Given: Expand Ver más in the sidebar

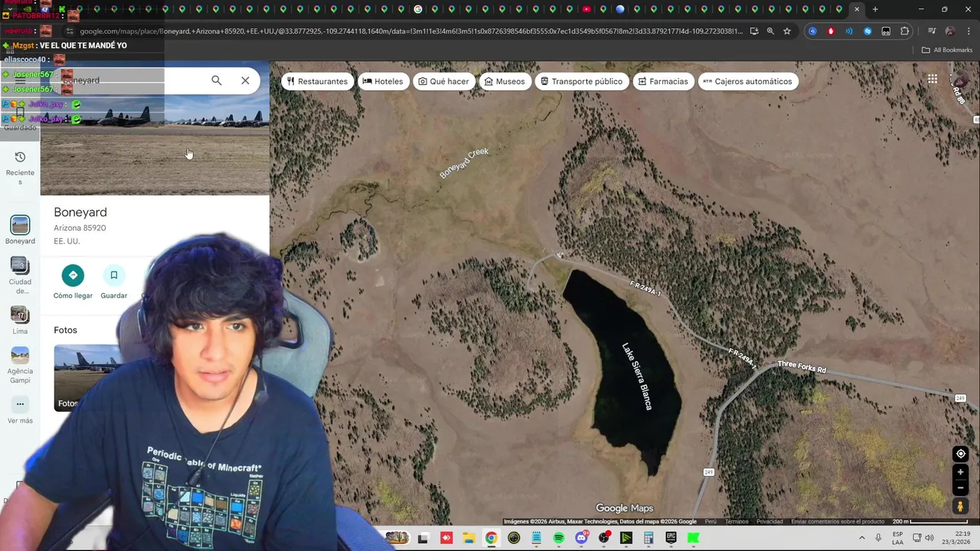Looking at the screenshot, I should coord(20,410).
